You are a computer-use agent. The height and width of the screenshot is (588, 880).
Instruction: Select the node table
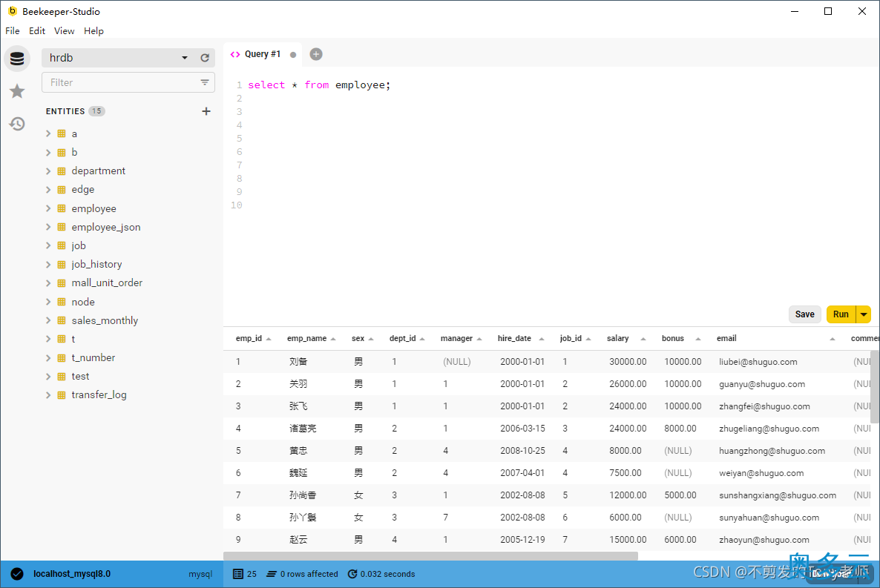click(x=83, y=302)
